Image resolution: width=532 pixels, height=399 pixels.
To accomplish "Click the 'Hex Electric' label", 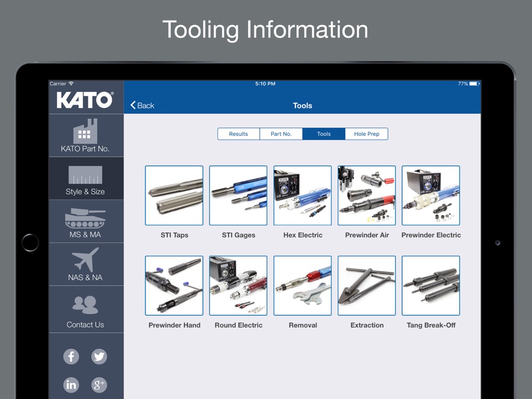I will 303,235.
